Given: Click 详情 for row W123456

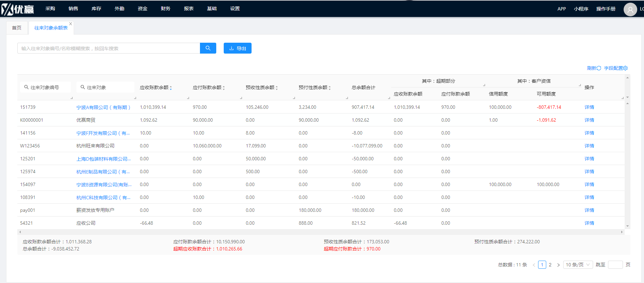Looking at the screenshot, I should point(589,146).
